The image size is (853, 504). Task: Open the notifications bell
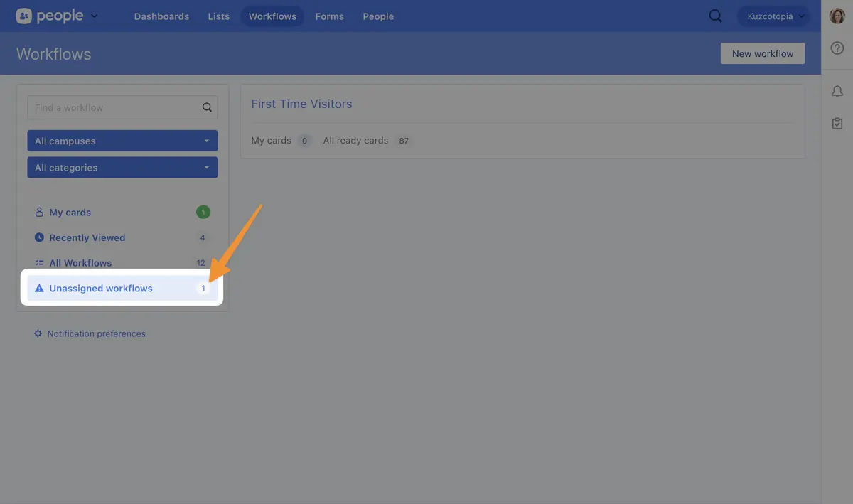(837, 91)
